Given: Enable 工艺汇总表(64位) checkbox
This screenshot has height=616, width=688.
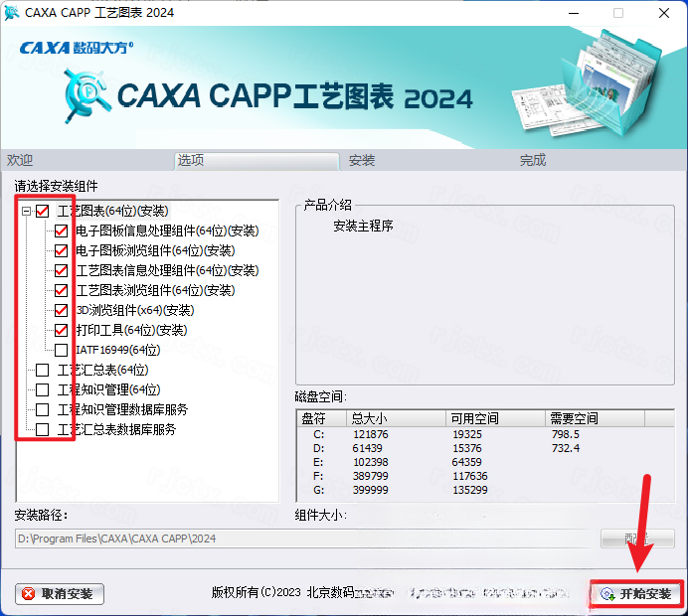Looking at the screenshot, I should (x=42, y=370).
